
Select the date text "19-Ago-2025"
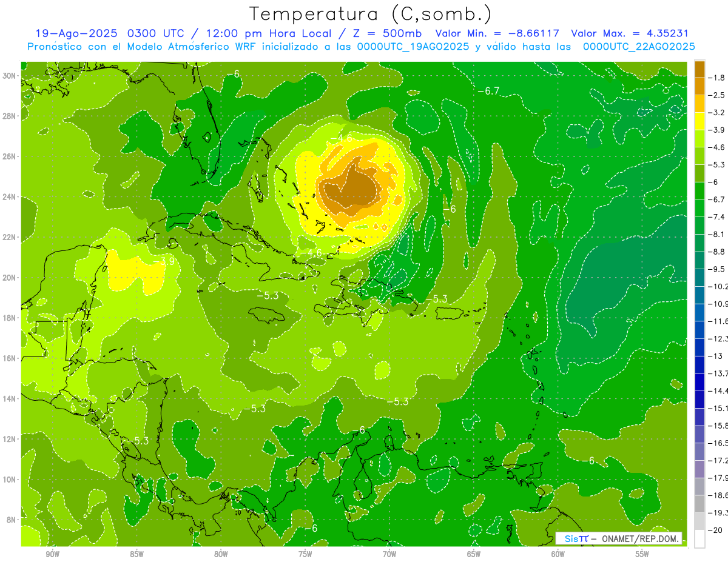[x=76, y=33]
